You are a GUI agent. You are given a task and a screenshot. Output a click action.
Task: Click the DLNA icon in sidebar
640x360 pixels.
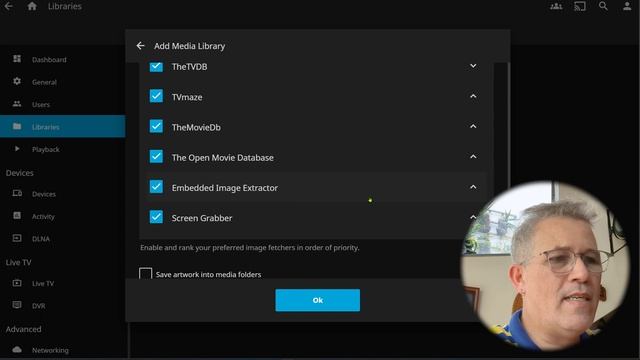(17, 238)
